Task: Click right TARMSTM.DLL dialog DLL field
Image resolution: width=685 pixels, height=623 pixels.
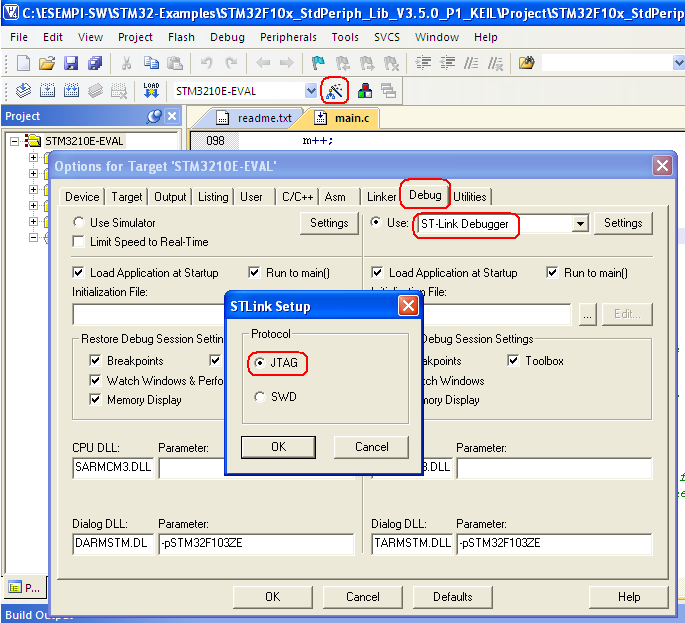Action: tap(412, 543)
